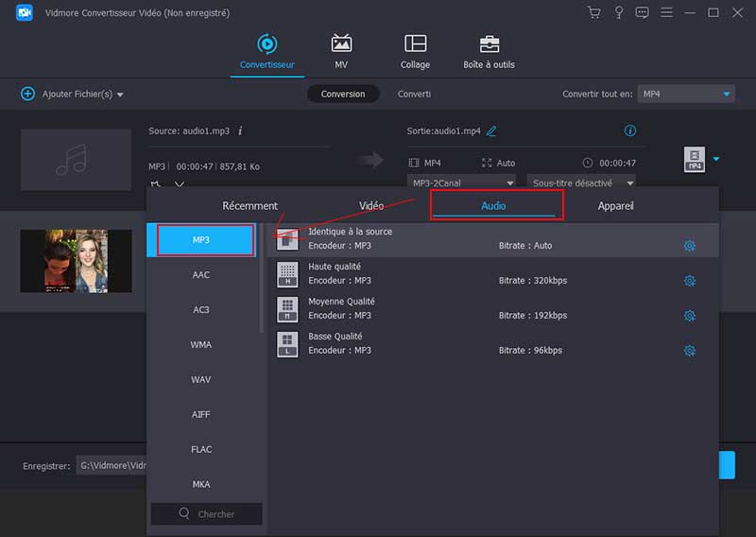Viewport: 756px width, 537px height.
Task: Open the shopping cart icon
Action: (x=594, y=12)
